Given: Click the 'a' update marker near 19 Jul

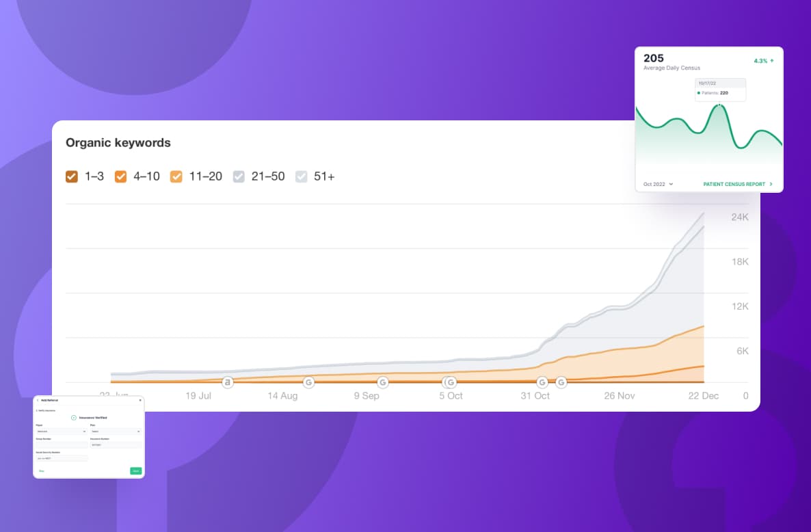Looking at the screenshot, I should click(x=227, y=382).
